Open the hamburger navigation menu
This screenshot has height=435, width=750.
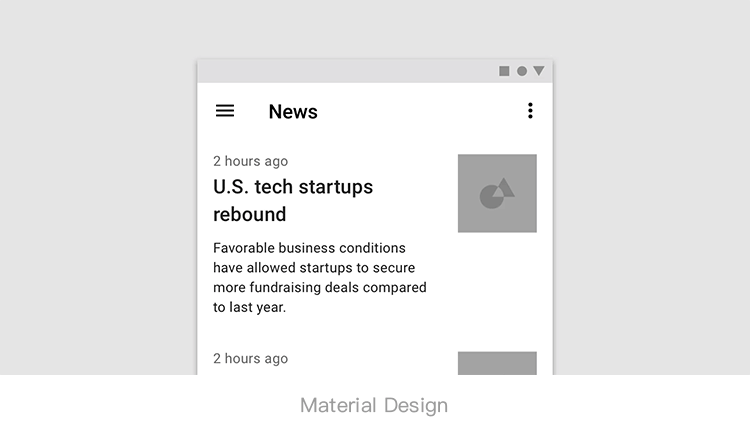[x=225, y=111]
